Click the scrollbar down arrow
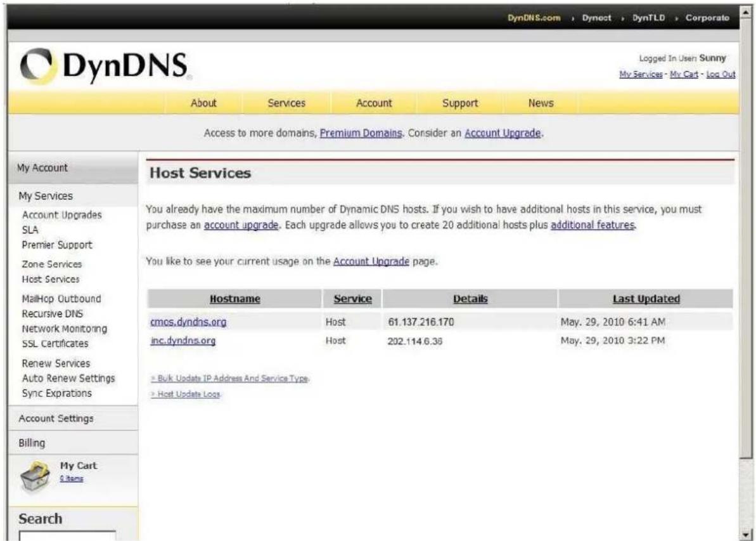The height and width of the screenshot is (541, 756). point(747,534)
